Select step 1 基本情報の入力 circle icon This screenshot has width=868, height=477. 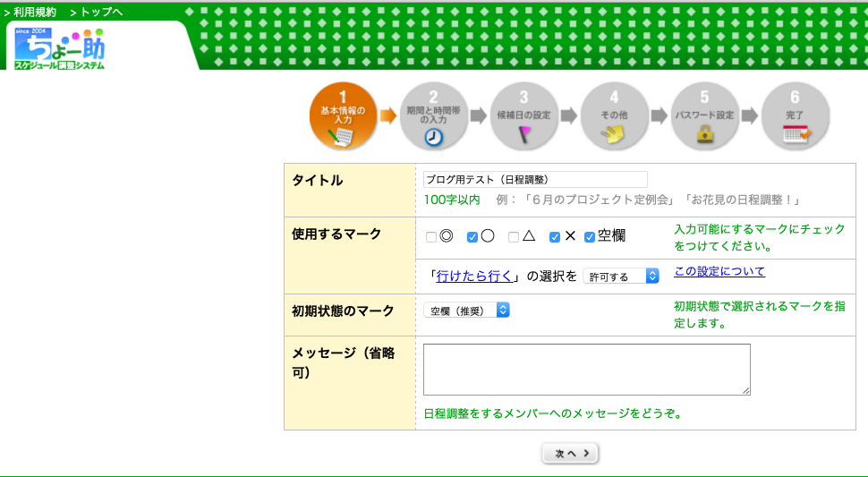[x=344, y=116]
